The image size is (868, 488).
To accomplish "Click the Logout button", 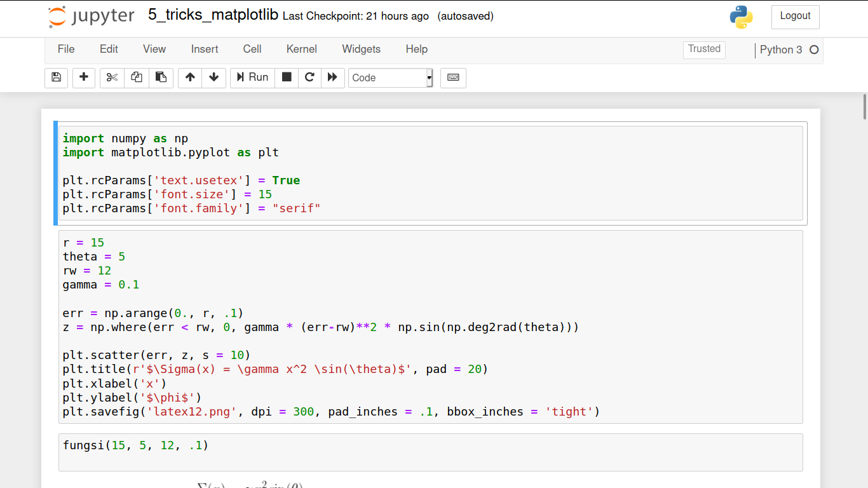I will click(795, 17).
